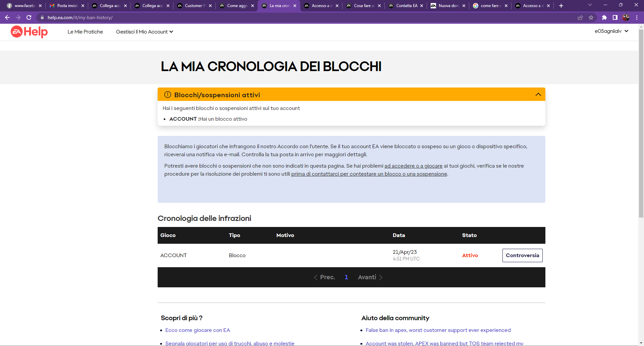Image resolution: width=644 pixels, height=346 pixels.
Task: Open the extensions puzzle icon
Action: click(604, 17)
